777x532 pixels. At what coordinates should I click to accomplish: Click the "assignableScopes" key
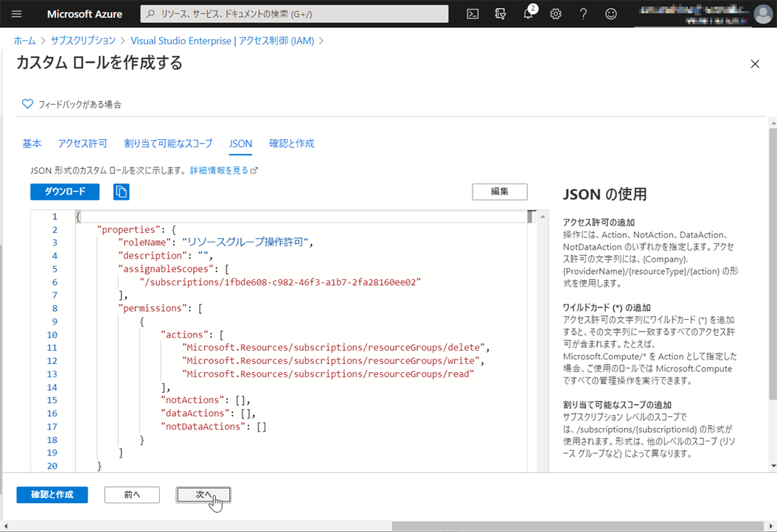coord(166,269)
